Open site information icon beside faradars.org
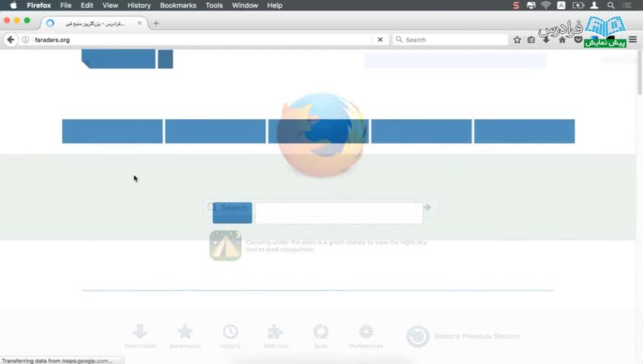 [26, 39]
